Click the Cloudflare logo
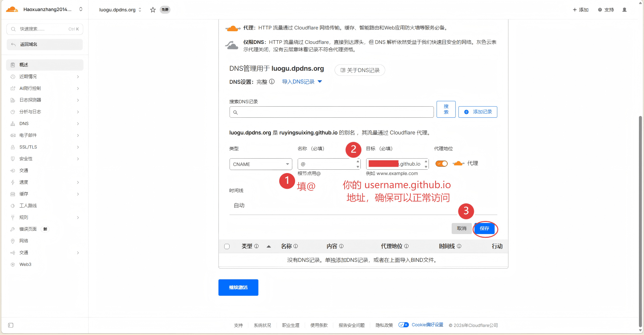 (12, 9)
